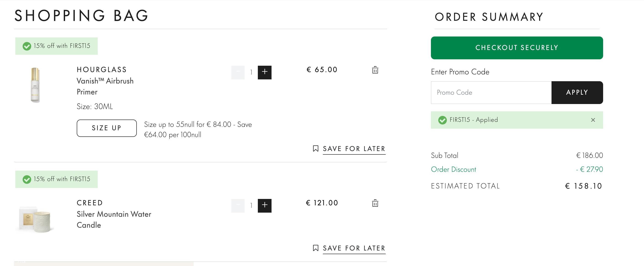Click the Checkout Securely button
Viewport: 644px width, 266px height.
tap(517, 48)
